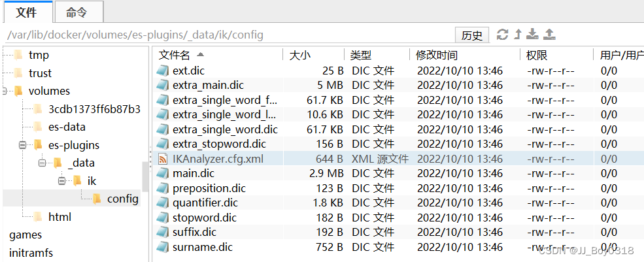The height and width of the screenshot is (262, 644).
Task: Click the stopword.dic file icon
Action: tap(163, 218)
